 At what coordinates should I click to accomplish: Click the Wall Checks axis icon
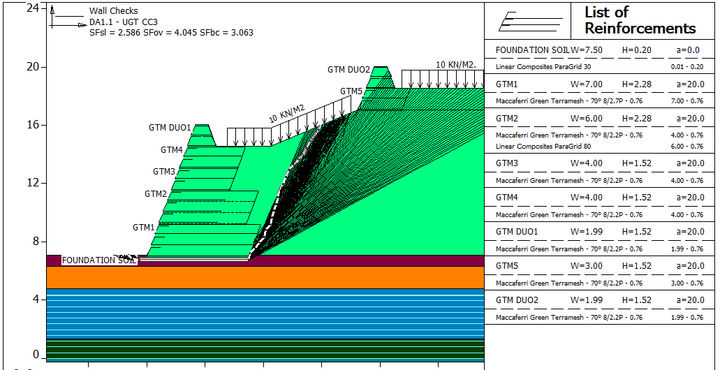[x=68, y=17]
